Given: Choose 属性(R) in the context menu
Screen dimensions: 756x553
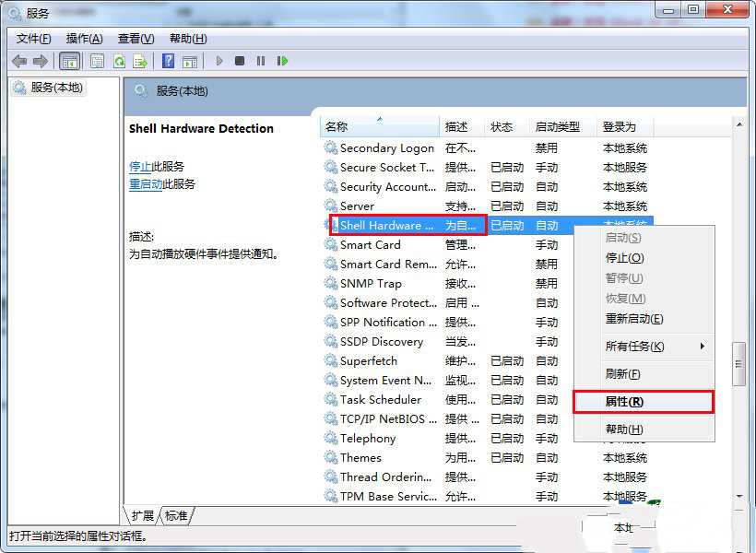Looking at the screenshot, I should coord(624,402).
